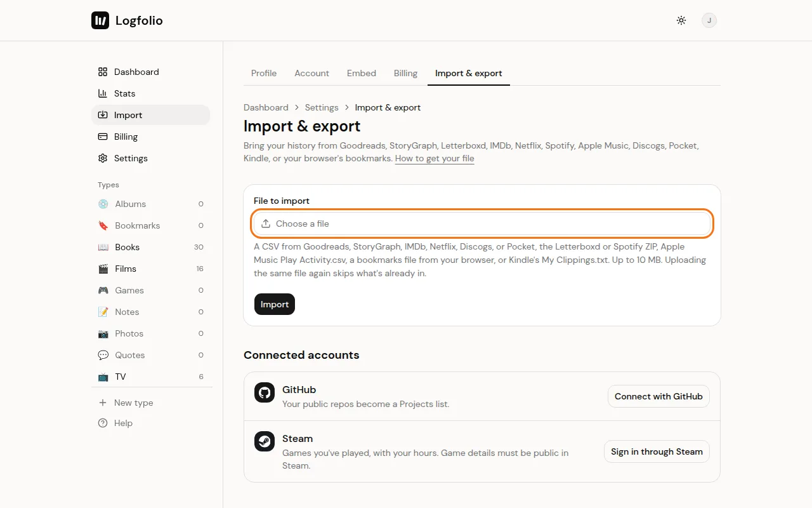Click the Stats bar chart icon
This screenshot has height=508, width=812.
103,93
